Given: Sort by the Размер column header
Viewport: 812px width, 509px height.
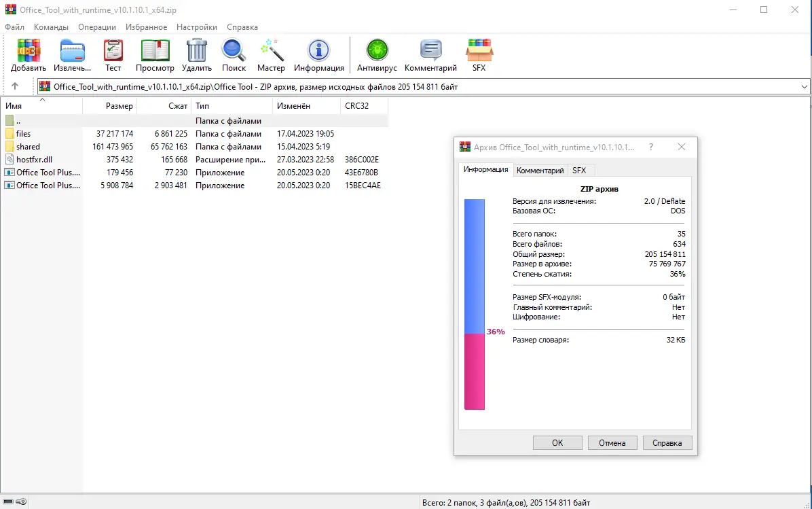Looking at the screenshot, I should (109, 106).
